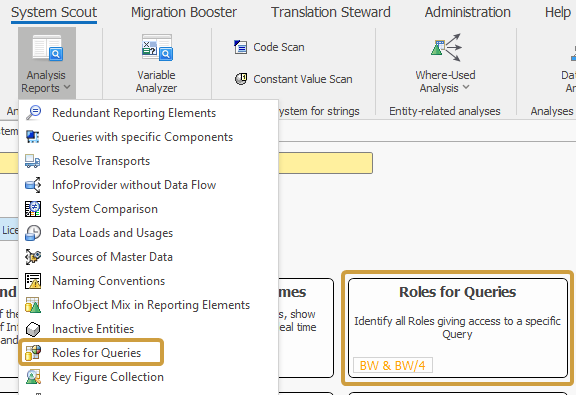Open the Administration tab
Viewport: 576px width, 395px height.
pos(468,12)
